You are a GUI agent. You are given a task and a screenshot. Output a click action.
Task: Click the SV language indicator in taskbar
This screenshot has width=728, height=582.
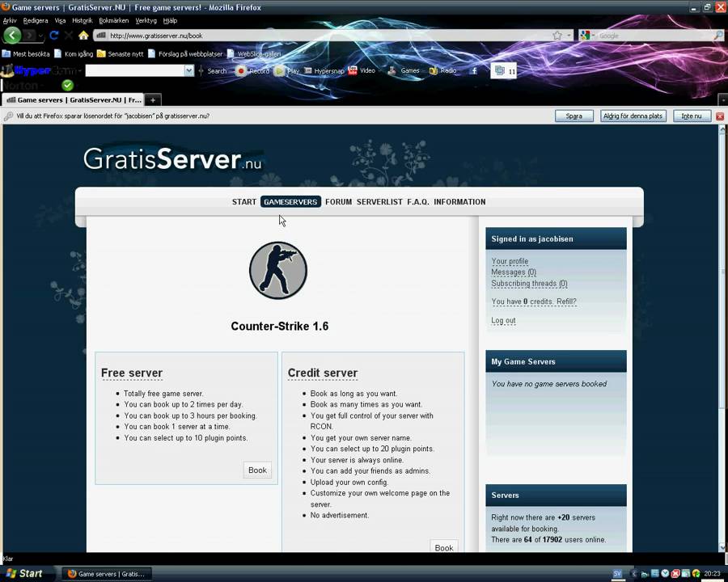617,574
